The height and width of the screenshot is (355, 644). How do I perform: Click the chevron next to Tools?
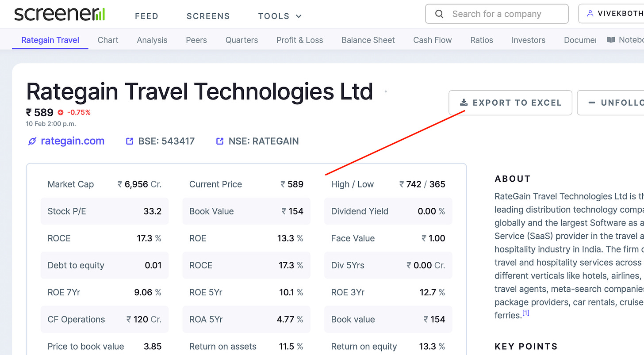click(x=299, y=16)
